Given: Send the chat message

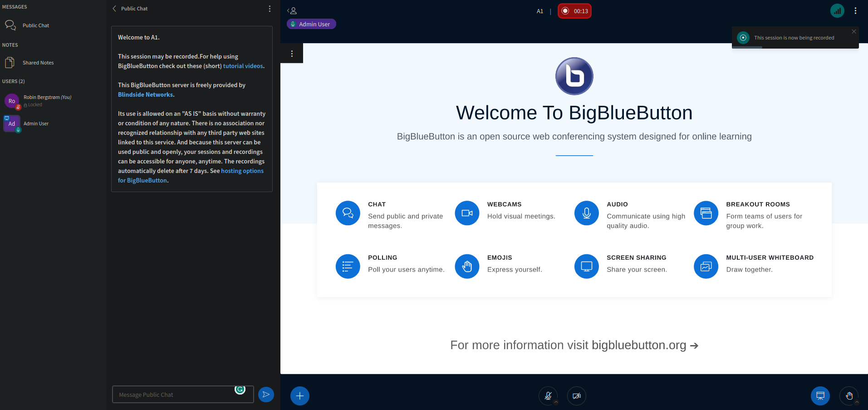Looking at the screenshot, I should [266, 395].
